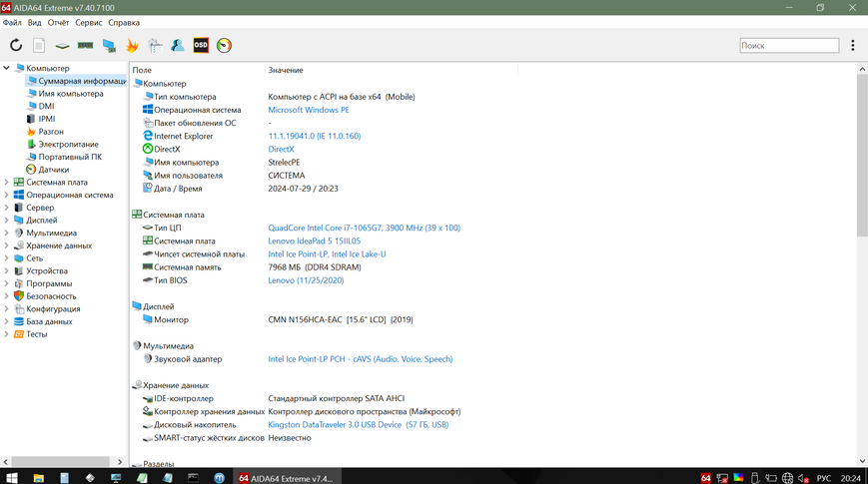Open the Kingston DataTraveler 3.0 USB link
The image size is (868, 484).
[359, 425]
